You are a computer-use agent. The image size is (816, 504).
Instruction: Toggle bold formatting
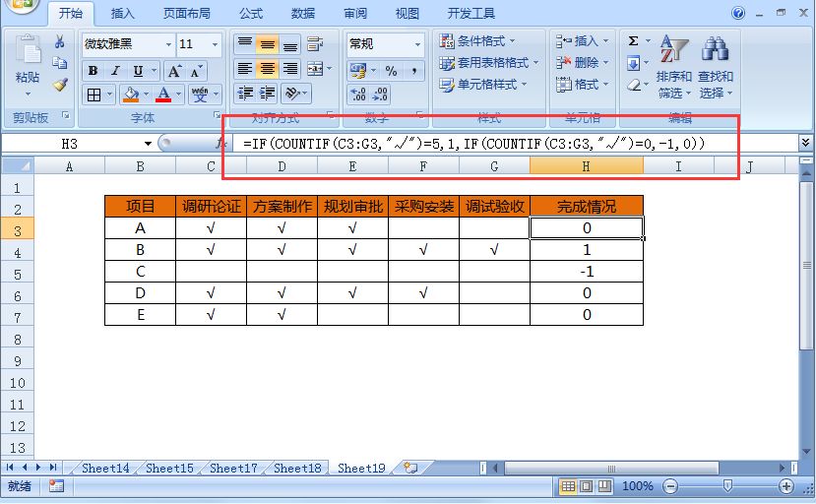(94, 71)
